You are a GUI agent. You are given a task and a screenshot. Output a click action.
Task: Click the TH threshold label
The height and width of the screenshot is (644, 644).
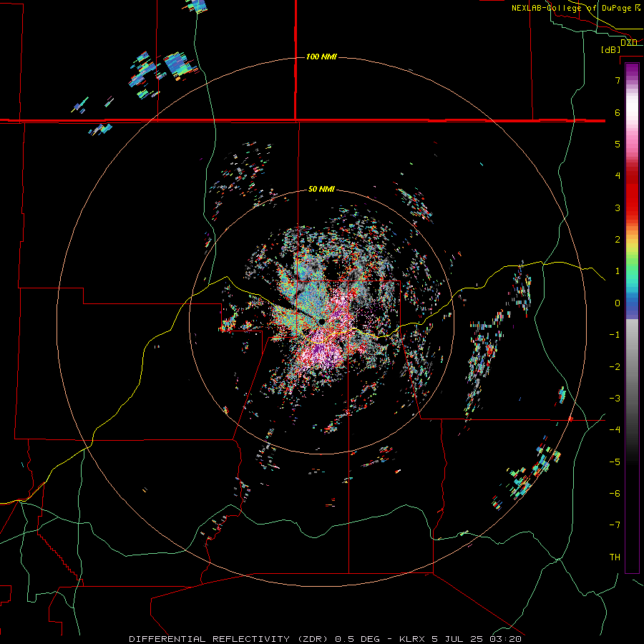click(x=615, y=557)
